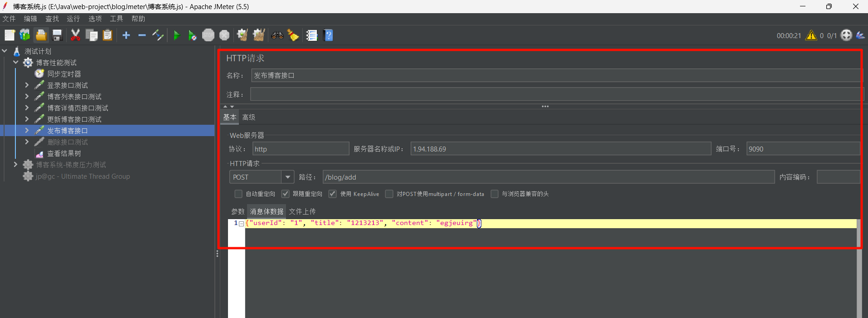
Task: Click the 协议 field containing http
Action: [301, 149]
